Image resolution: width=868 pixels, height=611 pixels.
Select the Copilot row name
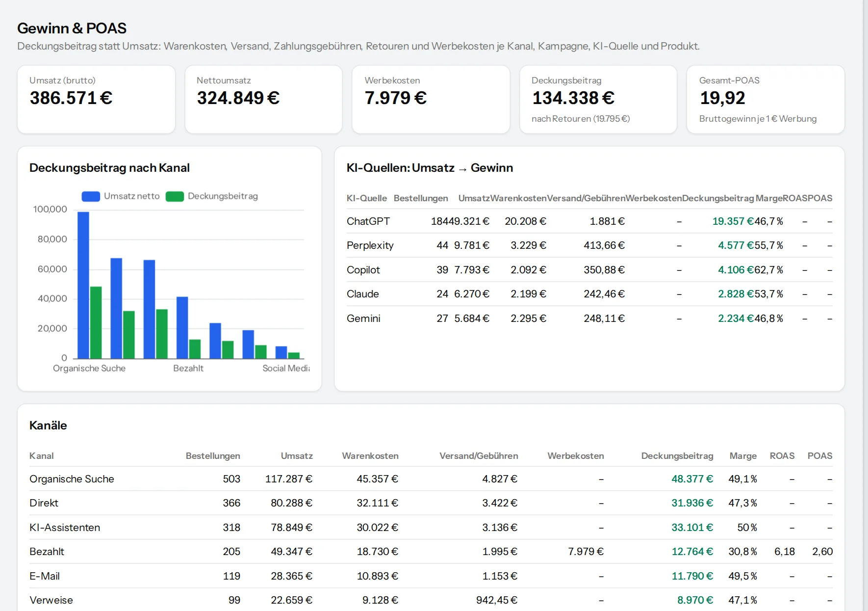point(363,270)
